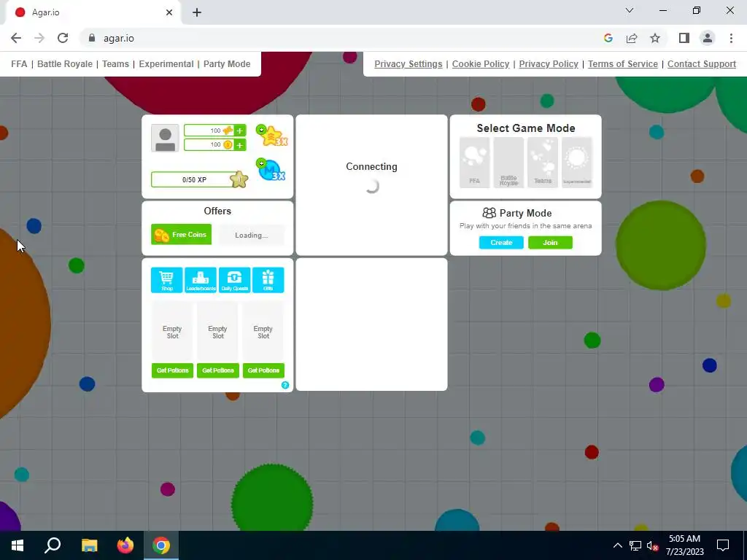Open Cookie Policy link

[481, 64]
